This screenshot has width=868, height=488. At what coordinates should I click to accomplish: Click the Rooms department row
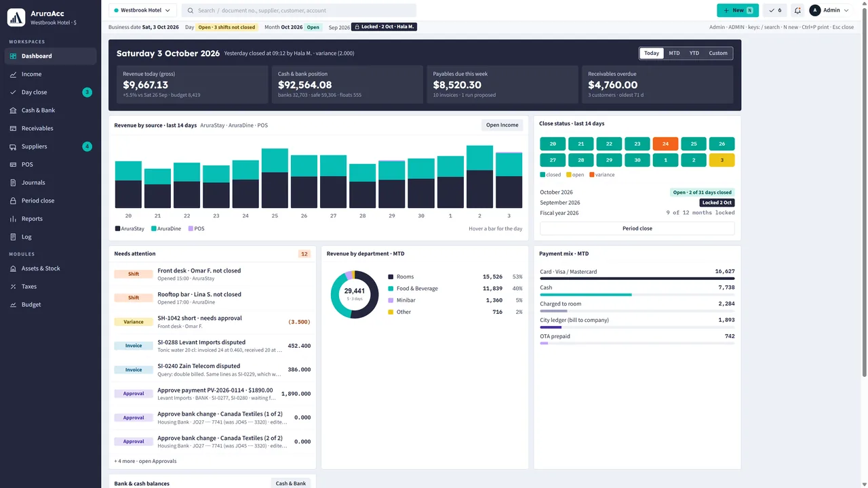coord(455,277)
